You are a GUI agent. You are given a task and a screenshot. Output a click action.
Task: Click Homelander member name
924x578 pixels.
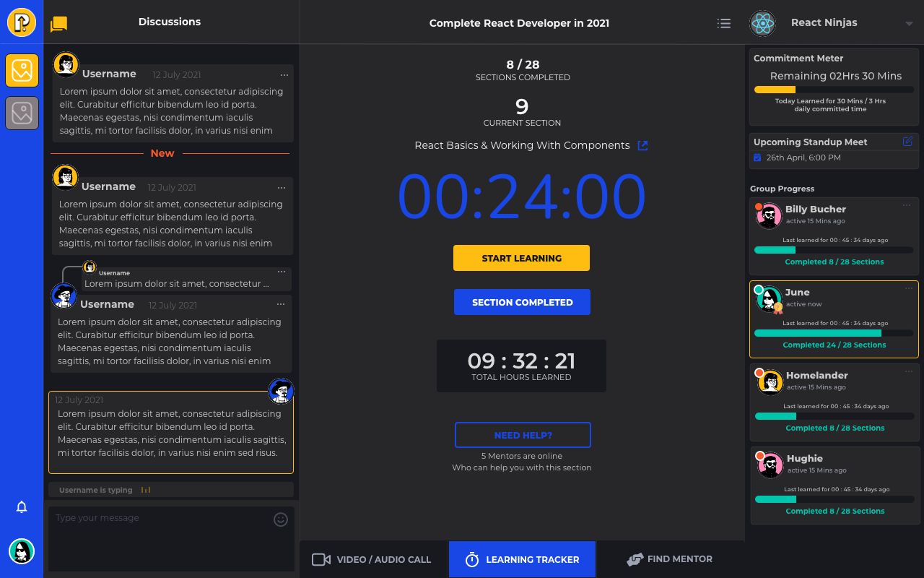(817, 375)
